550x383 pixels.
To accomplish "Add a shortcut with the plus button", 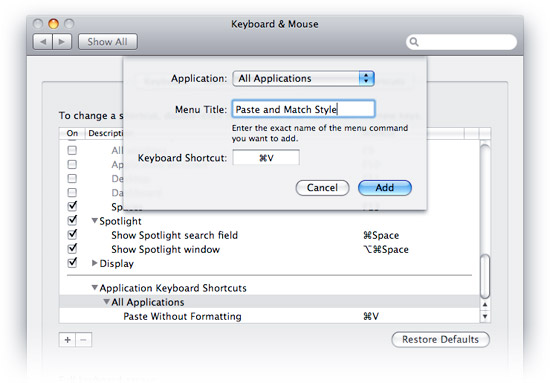I will click(67, 340).
